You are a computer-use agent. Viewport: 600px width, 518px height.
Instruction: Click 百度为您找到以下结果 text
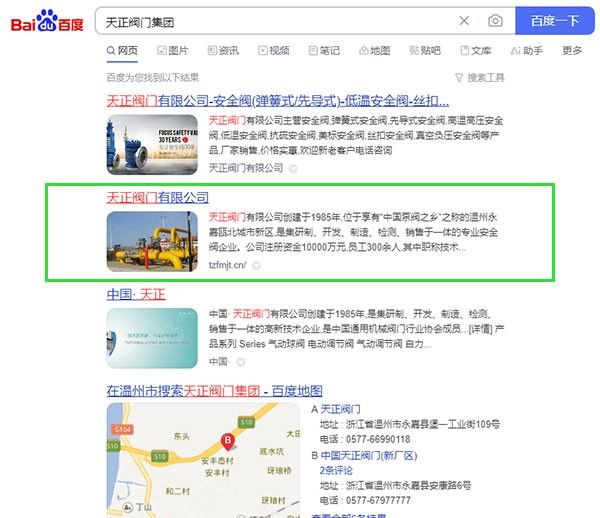pos(153,78)
